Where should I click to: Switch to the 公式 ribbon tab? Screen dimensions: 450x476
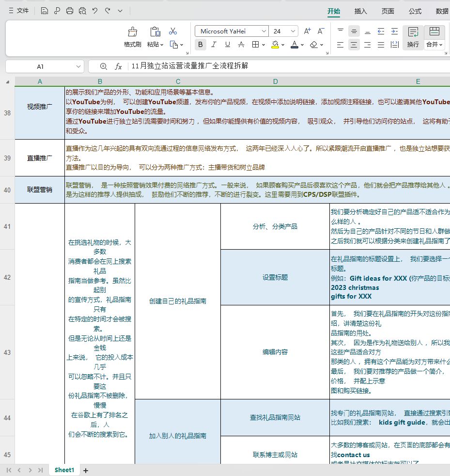[415, 11]
